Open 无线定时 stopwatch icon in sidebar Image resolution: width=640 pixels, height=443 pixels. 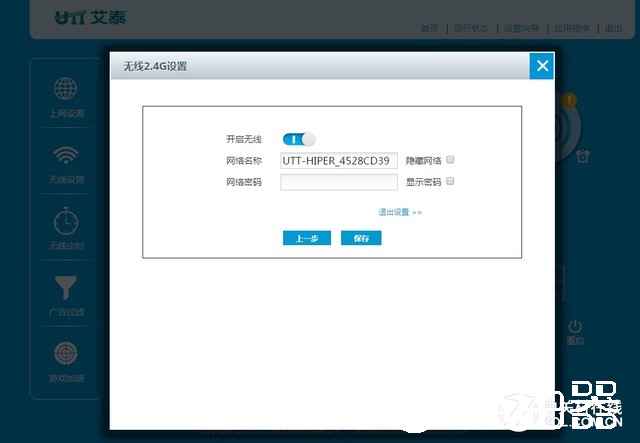point(66,221)
